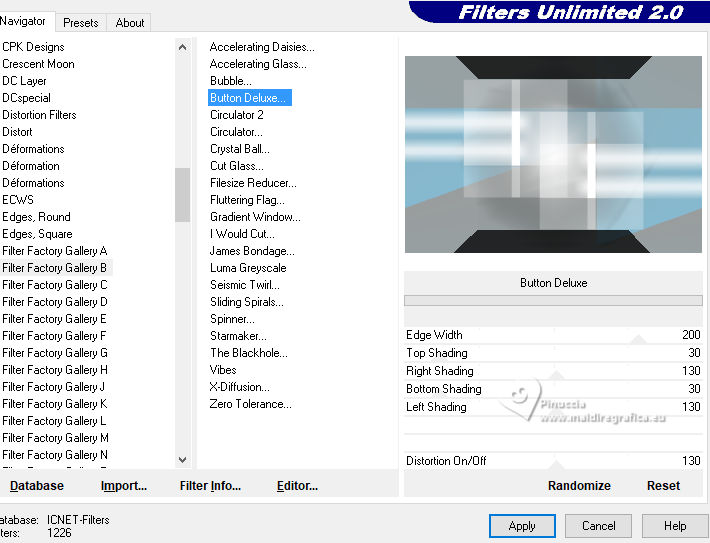
Task: Click the Button Deluxe preview image
Action: point(553,154)
